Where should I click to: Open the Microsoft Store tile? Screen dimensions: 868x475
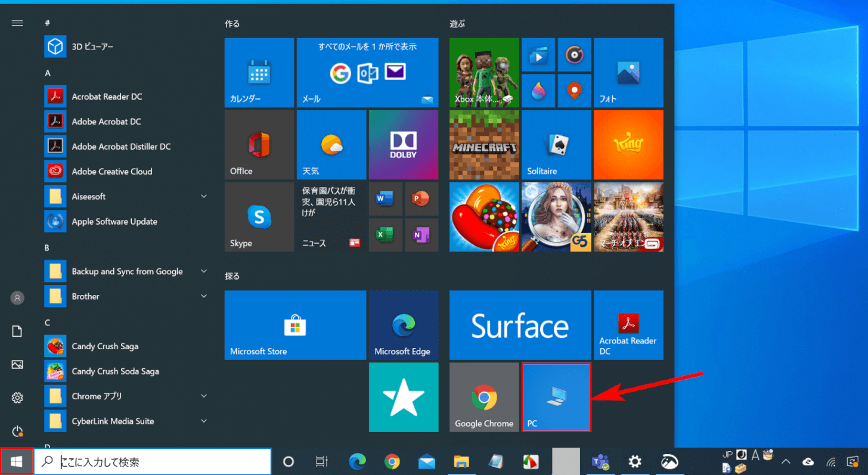[x=295, y=325]
